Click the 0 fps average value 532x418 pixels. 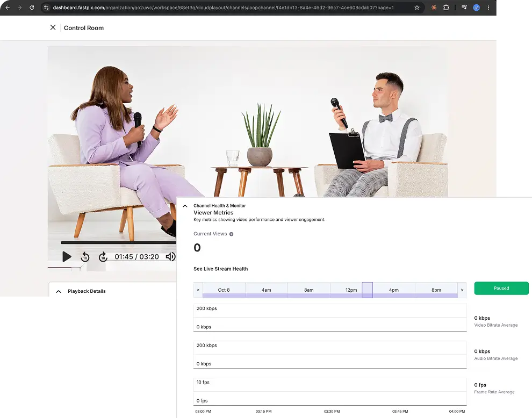[x=480, y=385]
